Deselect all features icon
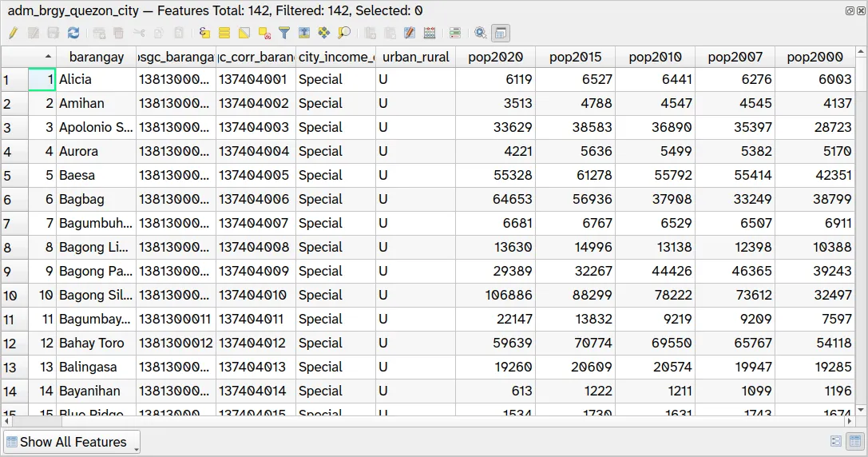 click(264, 33)
